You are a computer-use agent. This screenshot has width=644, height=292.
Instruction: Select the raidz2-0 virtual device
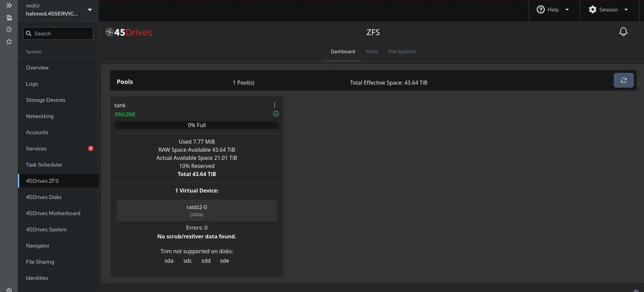[x=197, y=210]
